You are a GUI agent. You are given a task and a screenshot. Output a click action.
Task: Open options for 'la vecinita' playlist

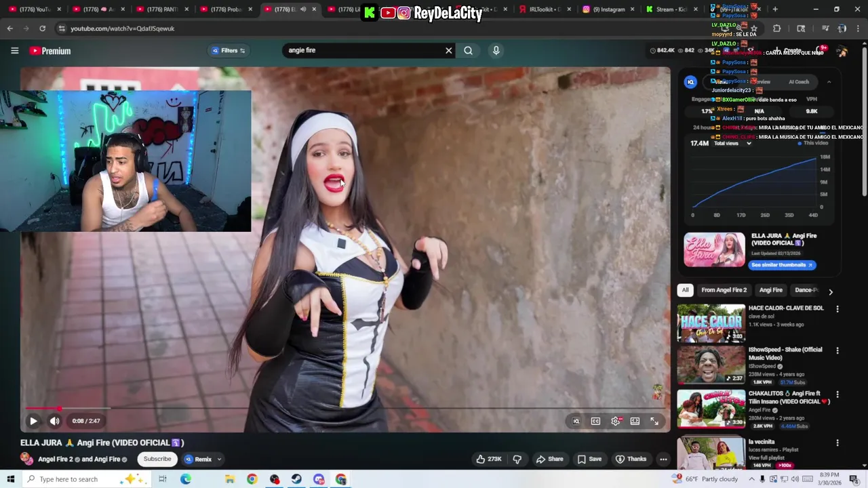tap(837, 443)
